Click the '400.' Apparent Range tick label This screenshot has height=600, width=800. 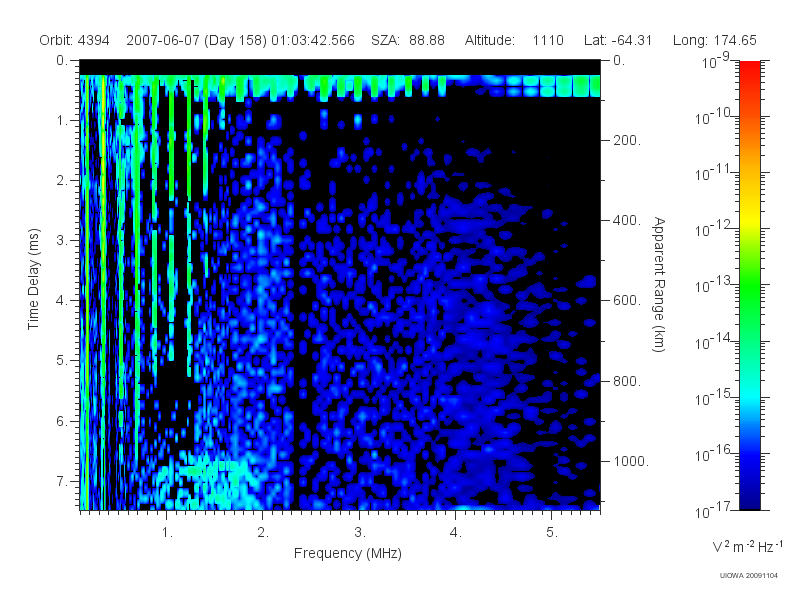pyautogui.click(x=627, y=220)
